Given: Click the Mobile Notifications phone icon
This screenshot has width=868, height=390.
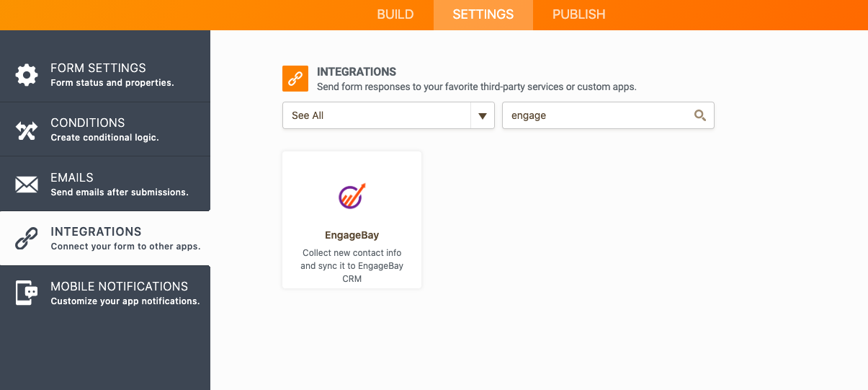Looking at the screenshot, I should (x=27, y=293).
